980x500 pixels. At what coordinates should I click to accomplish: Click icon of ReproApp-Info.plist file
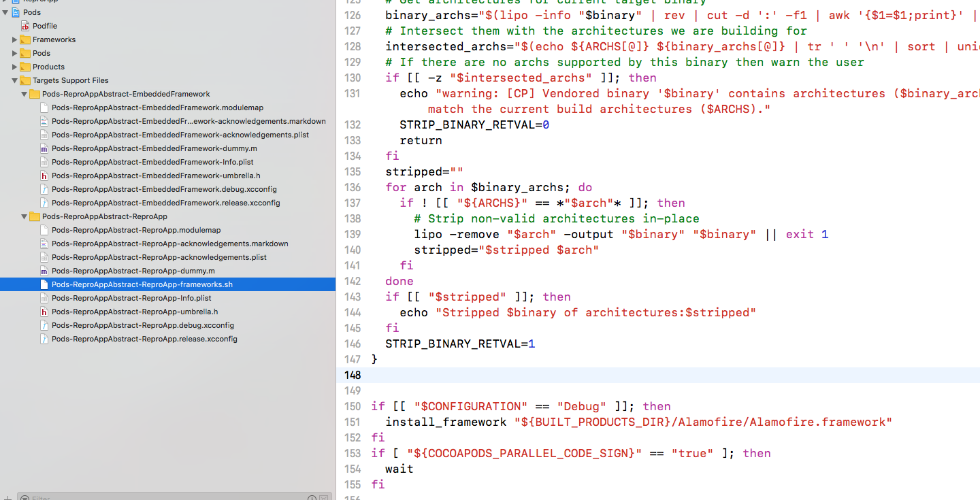point(44,298)
